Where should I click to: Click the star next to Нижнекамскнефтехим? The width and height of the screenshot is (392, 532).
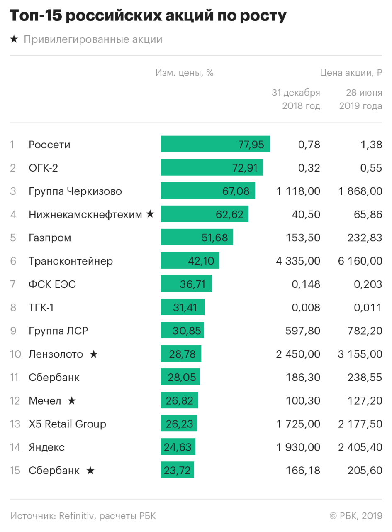pos(150,214)
